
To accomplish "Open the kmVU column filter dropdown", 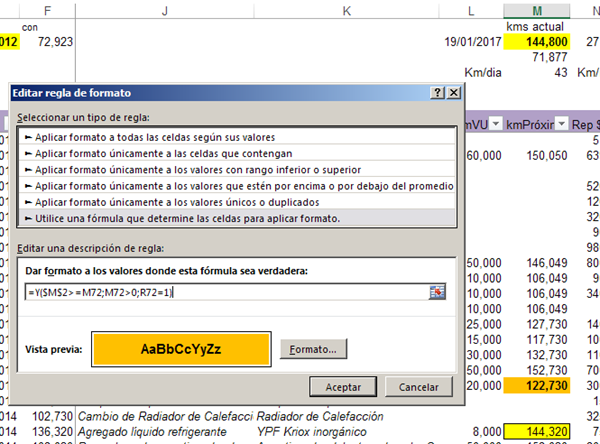I will coord(496,124).
